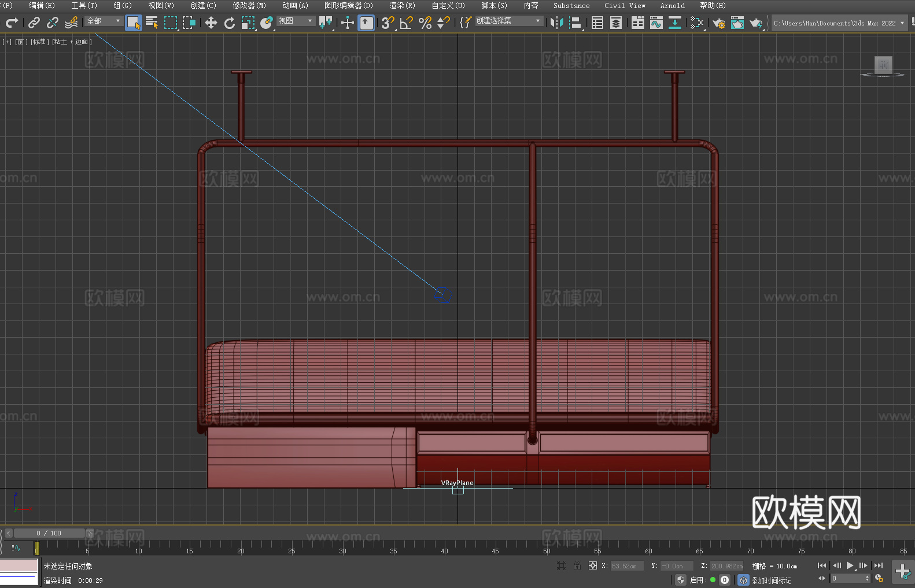Toggle Absolute/Offset transform mode icon
The image size is (915, 588).
593,565
